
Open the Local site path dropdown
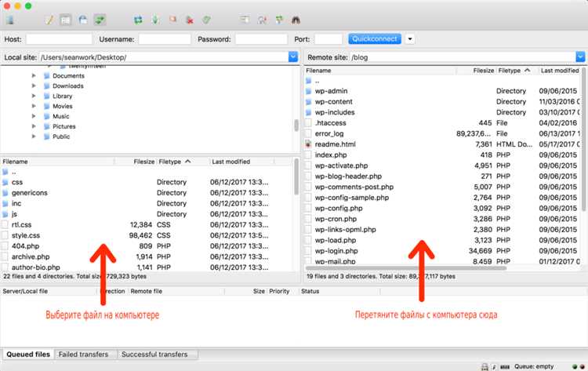(293, 57)
